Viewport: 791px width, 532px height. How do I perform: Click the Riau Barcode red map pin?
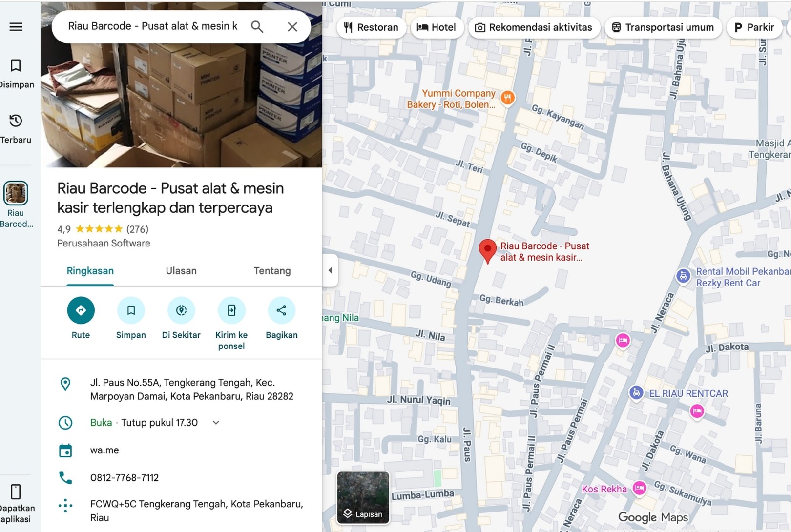click(x=487, y=250)
